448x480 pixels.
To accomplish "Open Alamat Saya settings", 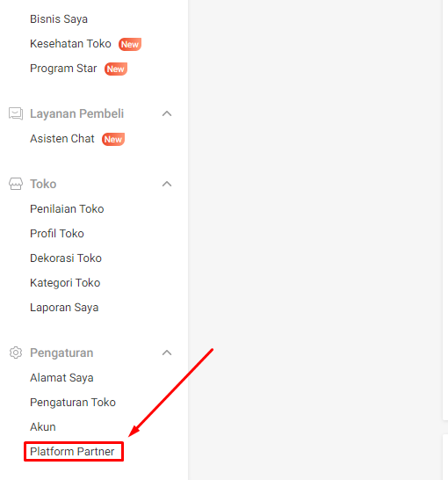I will click(x=61, y=378).
